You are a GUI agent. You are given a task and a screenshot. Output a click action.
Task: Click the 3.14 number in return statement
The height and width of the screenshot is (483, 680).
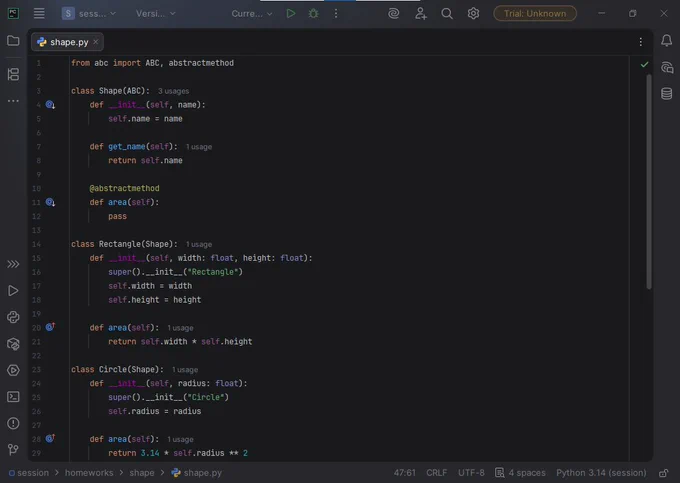[x=150, y=453]
